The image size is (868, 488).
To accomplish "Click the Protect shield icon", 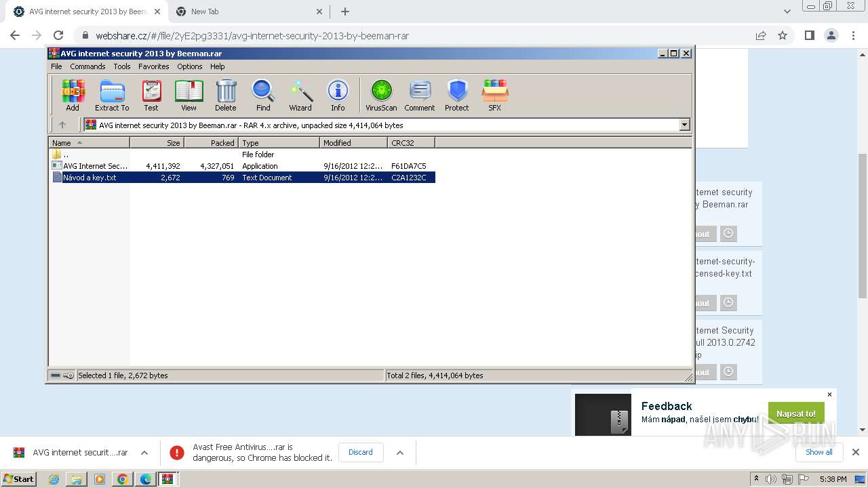I will (x=457, y=95).
